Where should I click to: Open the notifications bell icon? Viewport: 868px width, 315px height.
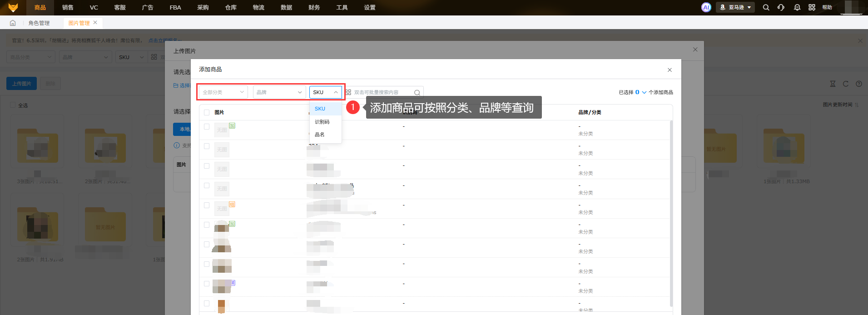pos(797,7)
